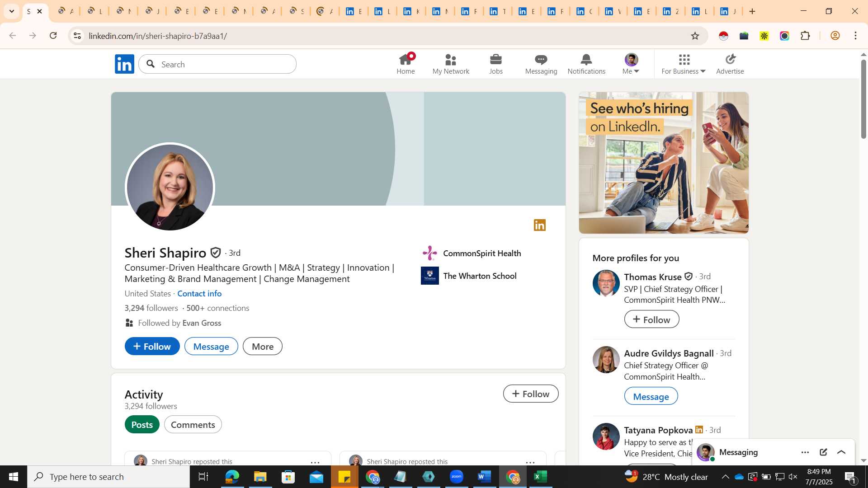Open Messaging from top navigation
Image resolution: width=868 pixels, height=488 pixels.
[541, 64]
